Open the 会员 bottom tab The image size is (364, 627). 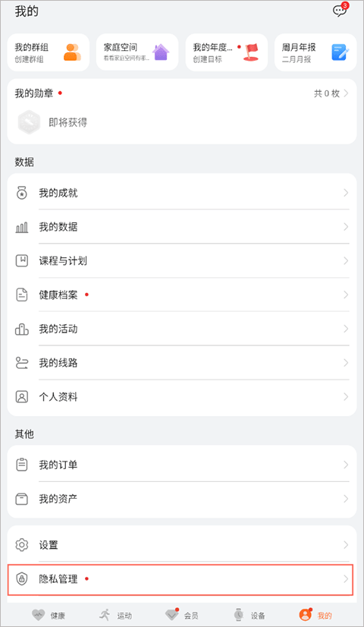pyautogui.click(x=182, y=615)
